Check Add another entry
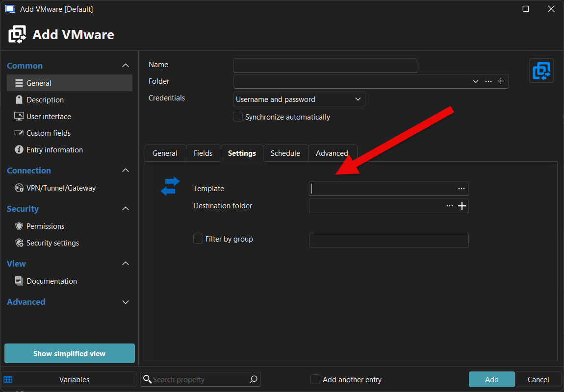Image resolution: width=564 pixels, height=392 pixels. (315, 379)
